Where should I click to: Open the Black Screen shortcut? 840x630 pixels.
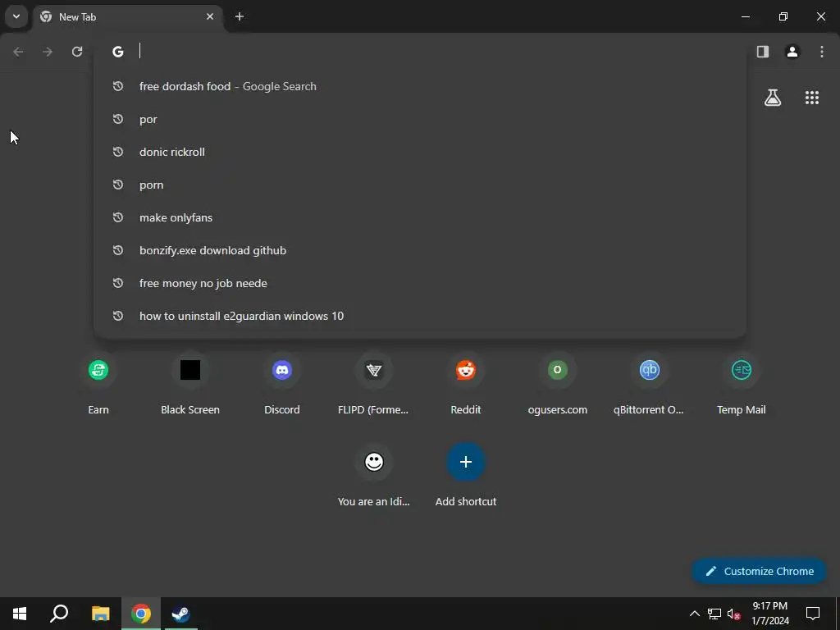(190, 385)
